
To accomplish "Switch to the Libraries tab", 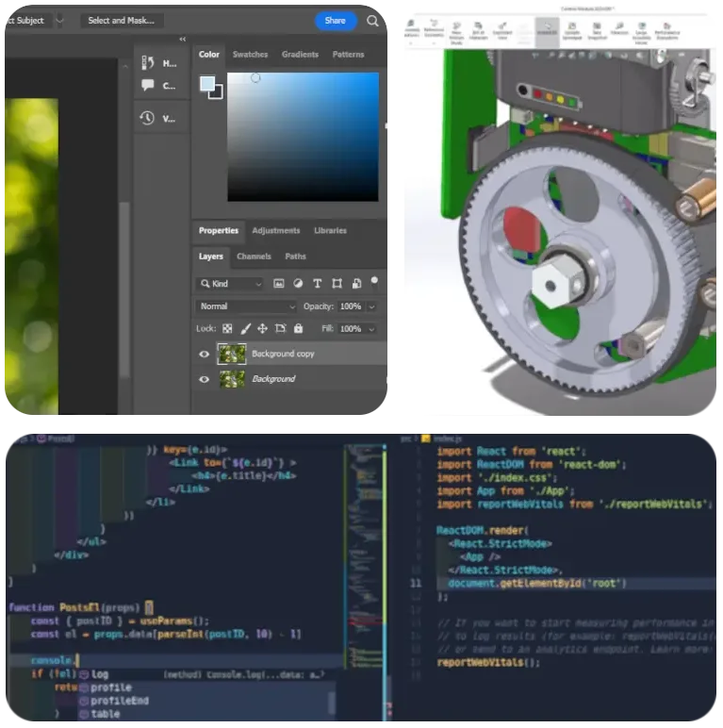I will (330, 230).
